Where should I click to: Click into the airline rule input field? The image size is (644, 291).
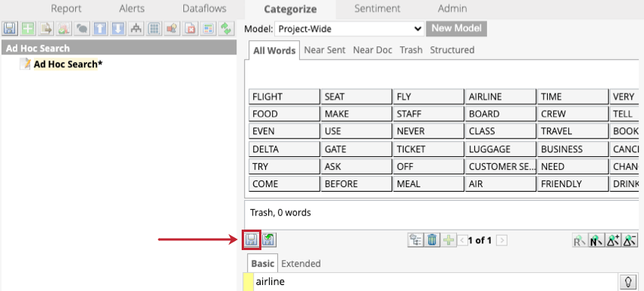[x=436, y=283]
